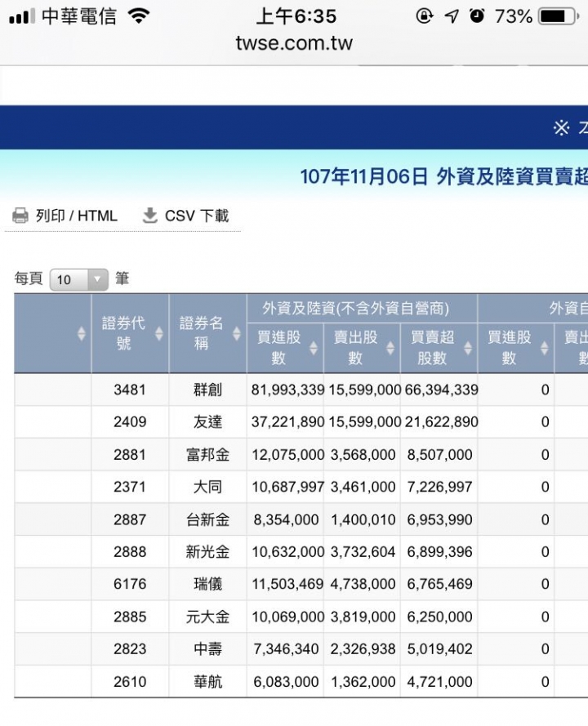Viewport: 588px width, 726px height.
Task: Click stock code 2823
Action: coord(130,649)
